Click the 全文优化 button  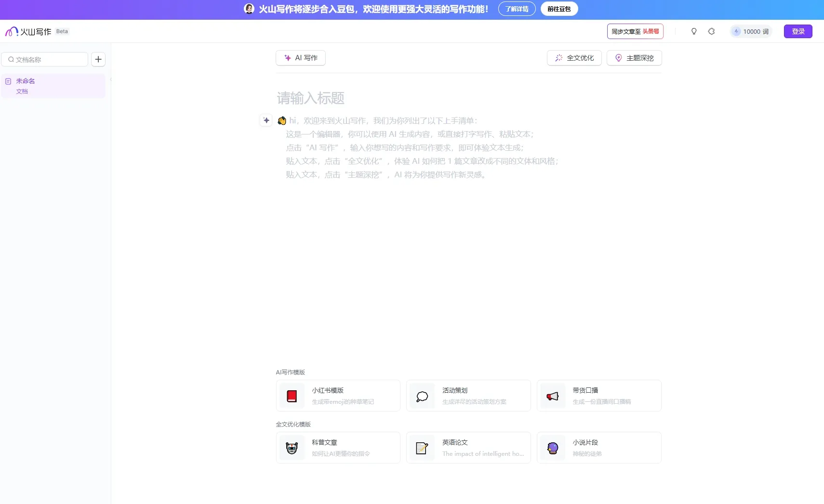pos(574,57)
